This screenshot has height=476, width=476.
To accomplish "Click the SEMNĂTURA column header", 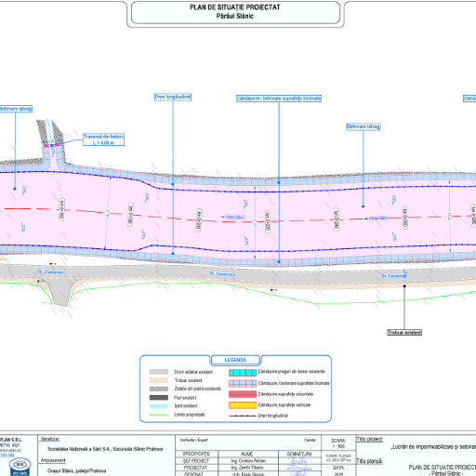I will [x=299, y=454].
